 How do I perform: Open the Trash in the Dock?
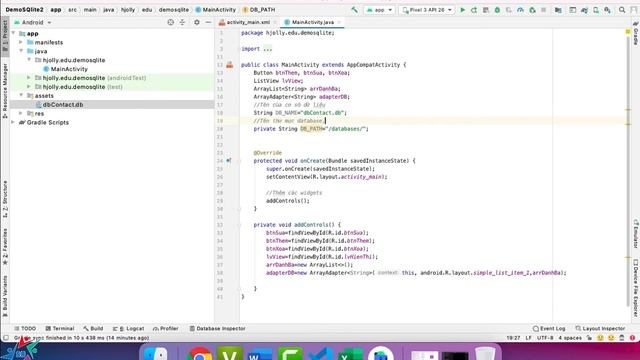(x=485, y=353)
